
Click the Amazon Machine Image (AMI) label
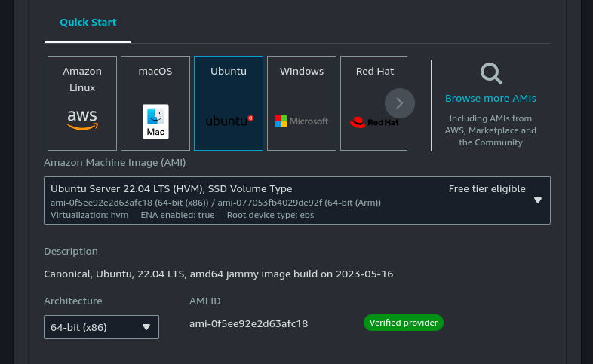(115, 162)
